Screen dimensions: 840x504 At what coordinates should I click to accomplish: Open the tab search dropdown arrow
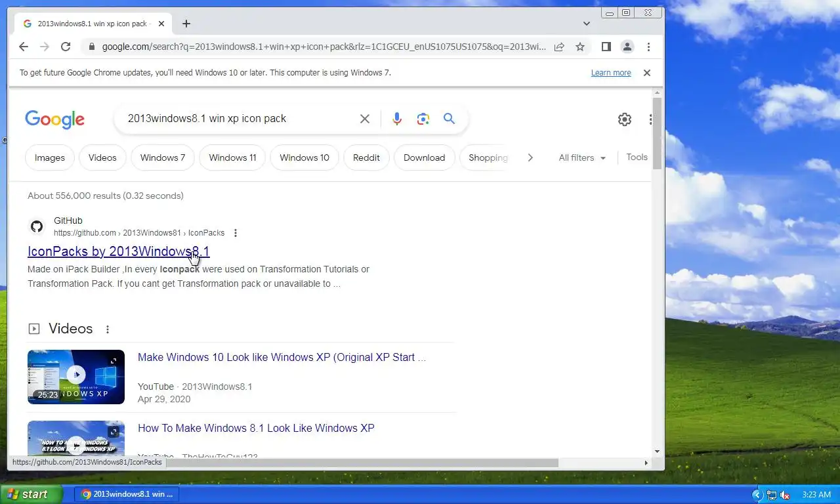point(587,24)
